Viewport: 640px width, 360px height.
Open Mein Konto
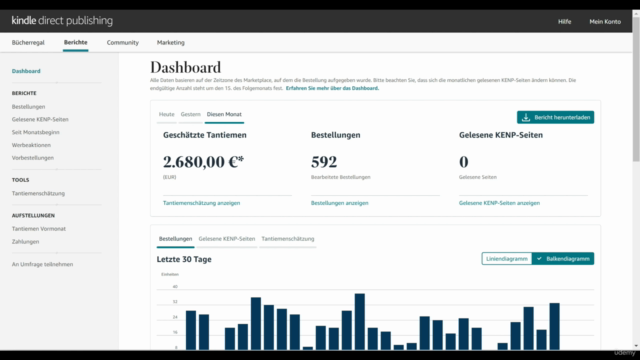pos(605,22)
